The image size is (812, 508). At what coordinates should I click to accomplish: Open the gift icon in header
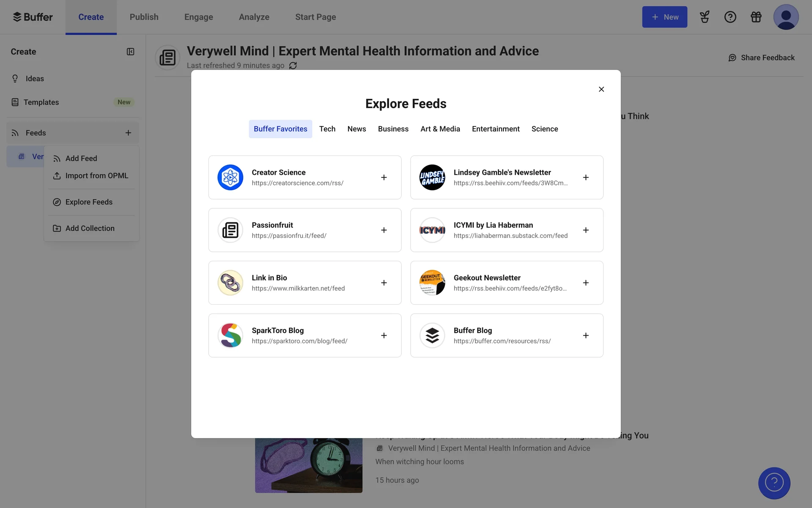pos(756,17)
